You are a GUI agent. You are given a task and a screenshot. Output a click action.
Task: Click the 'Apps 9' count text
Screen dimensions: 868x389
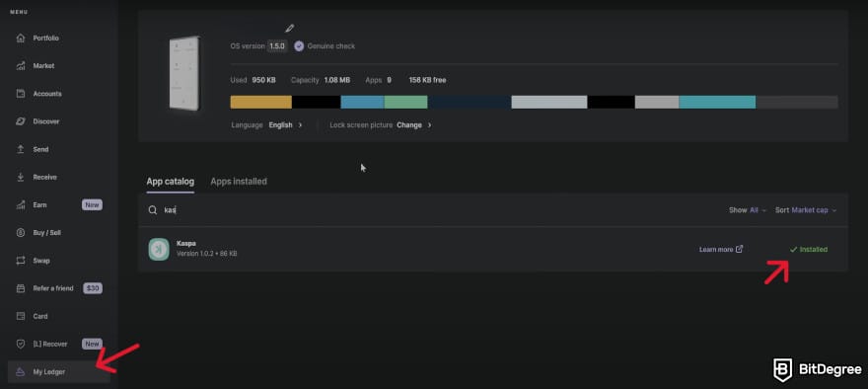[379, 80]
